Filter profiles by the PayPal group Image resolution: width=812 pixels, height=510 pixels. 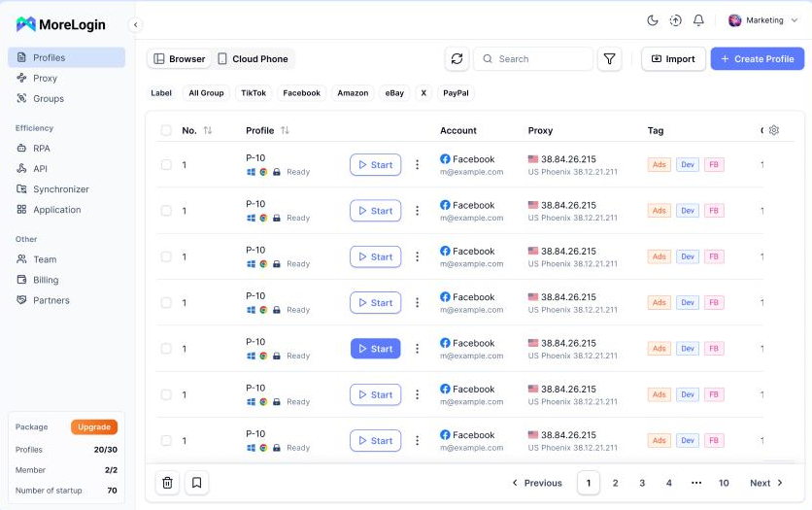456,93
